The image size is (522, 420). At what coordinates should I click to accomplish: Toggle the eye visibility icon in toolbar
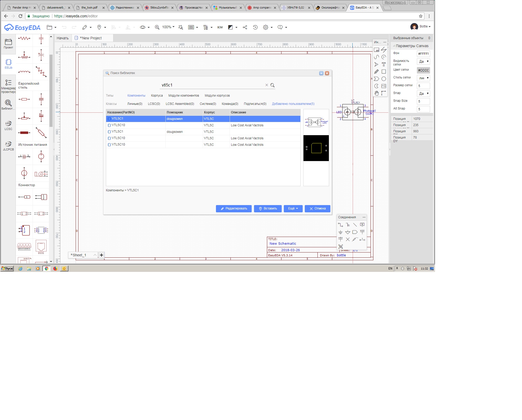[143, 27]
